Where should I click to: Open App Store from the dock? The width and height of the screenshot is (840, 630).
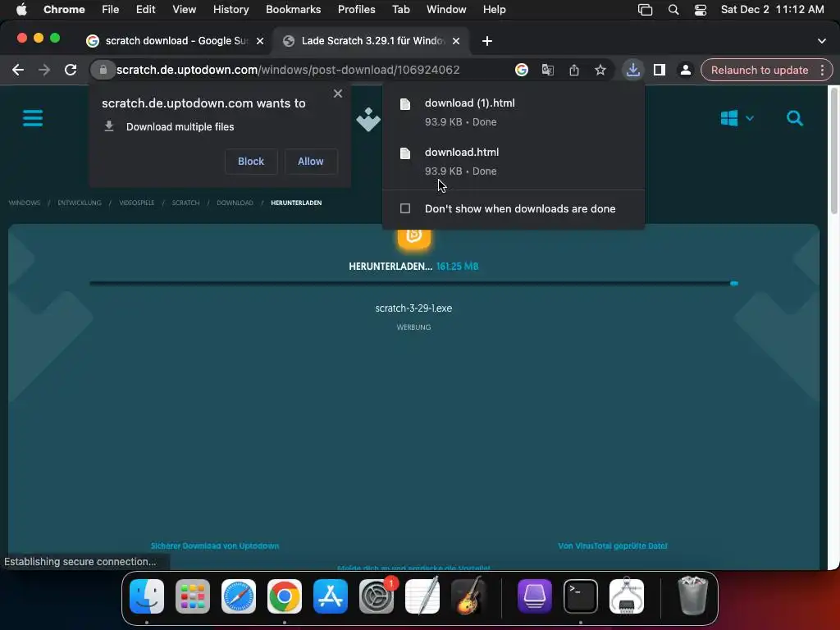click(330, 596)
